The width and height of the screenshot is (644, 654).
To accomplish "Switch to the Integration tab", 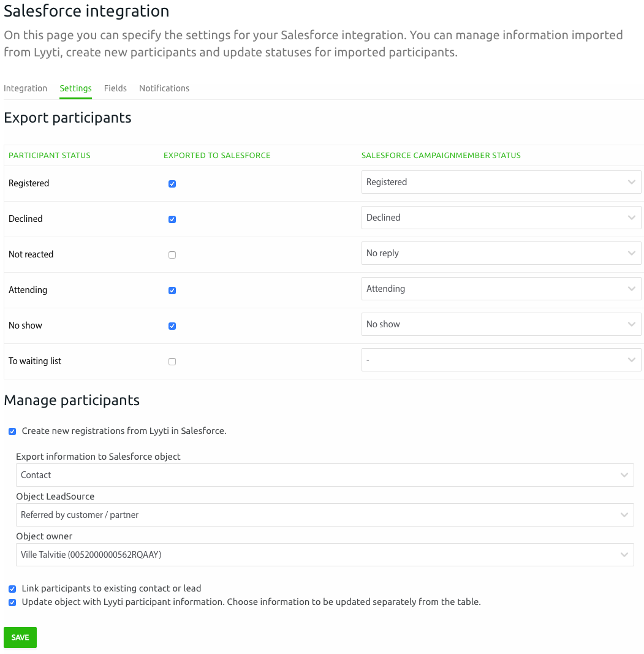I will click(25, 88).
